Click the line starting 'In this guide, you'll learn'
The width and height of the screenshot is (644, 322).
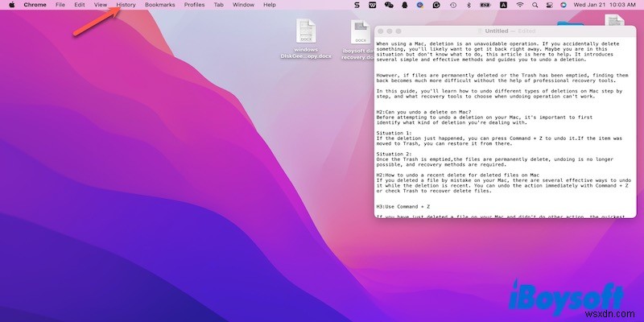499,91
